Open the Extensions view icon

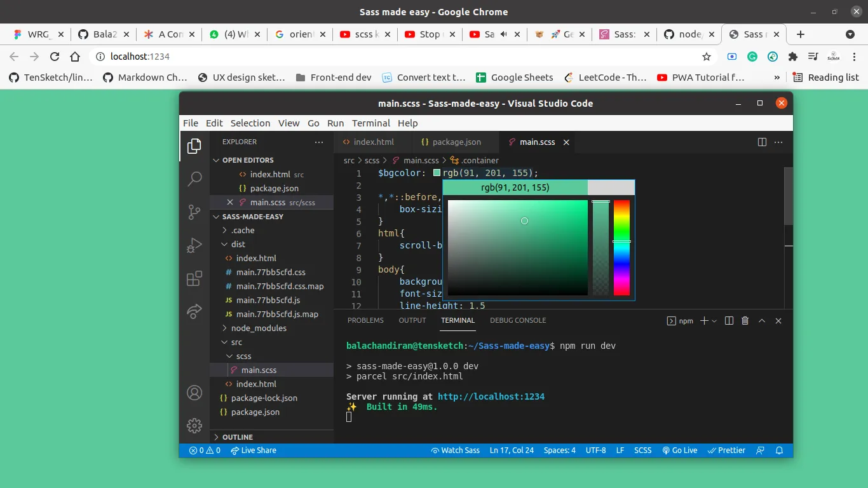click(x=194, y=278)
